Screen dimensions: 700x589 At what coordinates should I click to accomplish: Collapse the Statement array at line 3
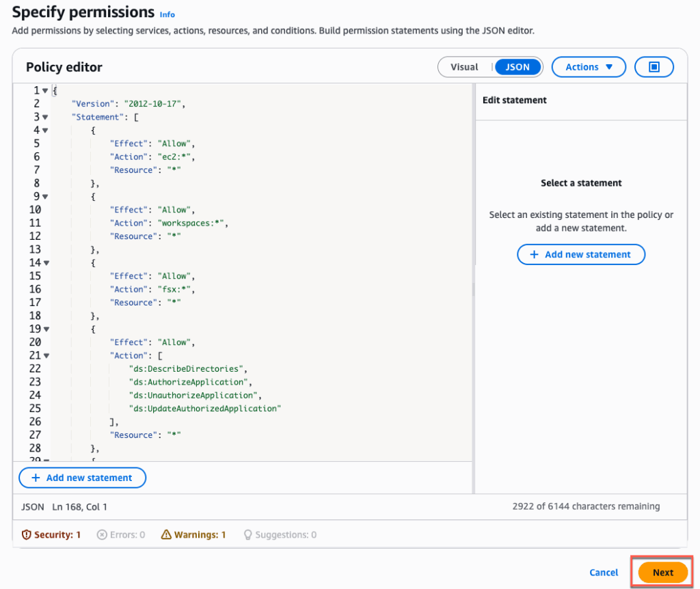(x=45, y=118)
